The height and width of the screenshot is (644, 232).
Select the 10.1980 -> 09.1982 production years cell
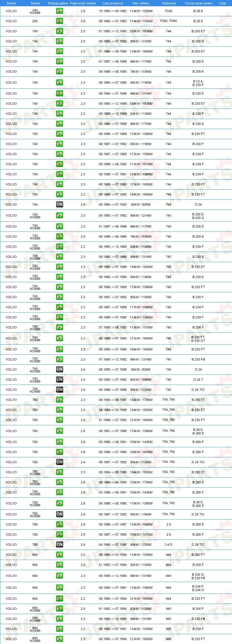pos(113,11)
